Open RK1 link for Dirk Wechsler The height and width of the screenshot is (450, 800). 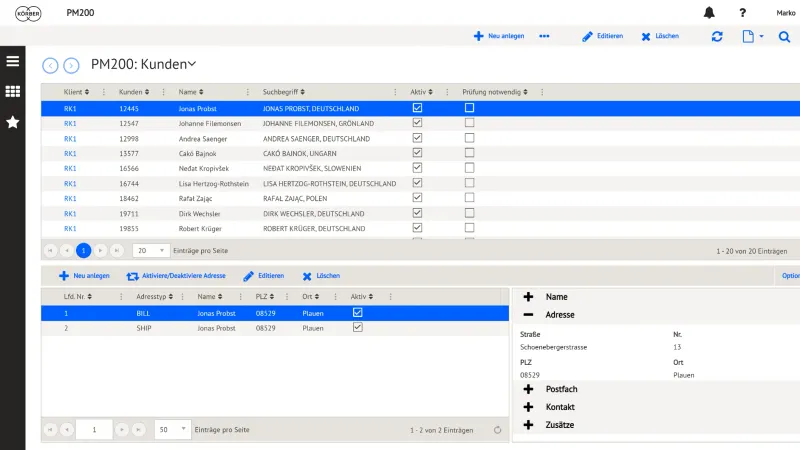(70, 214)
